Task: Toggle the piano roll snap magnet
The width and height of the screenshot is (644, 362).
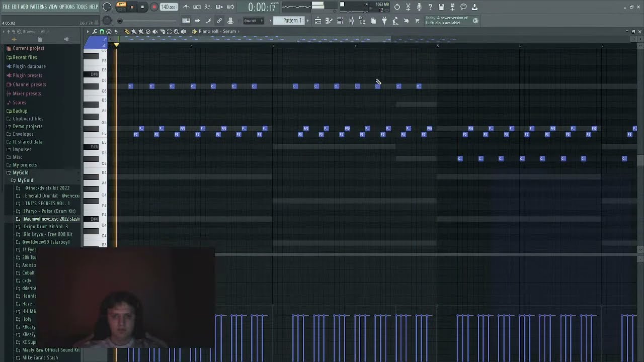Action: [102, 31]
